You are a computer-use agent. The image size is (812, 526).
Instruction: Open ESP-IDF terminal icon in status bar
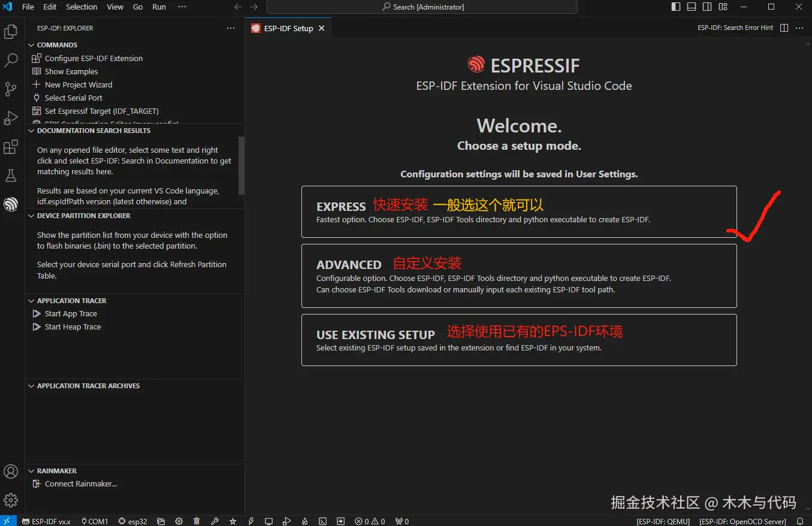coord(322,521)
